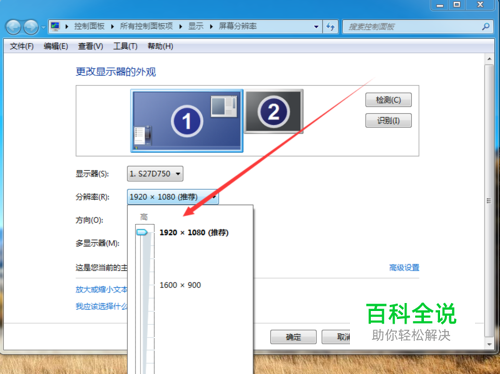The width and height of the screenshot is (500, 374).
Task: Refresh the address bar location
Action: [330, 27]
